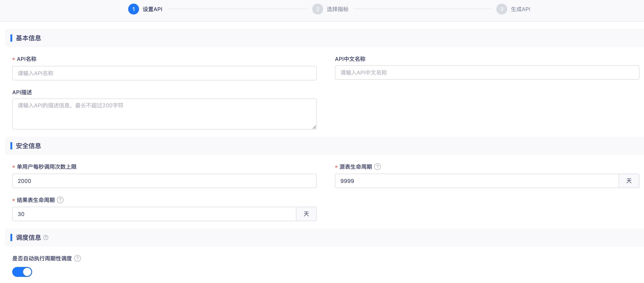Go to the 生成API step label
This screenshot has height=283, width=644.
(x=520, y=9)
